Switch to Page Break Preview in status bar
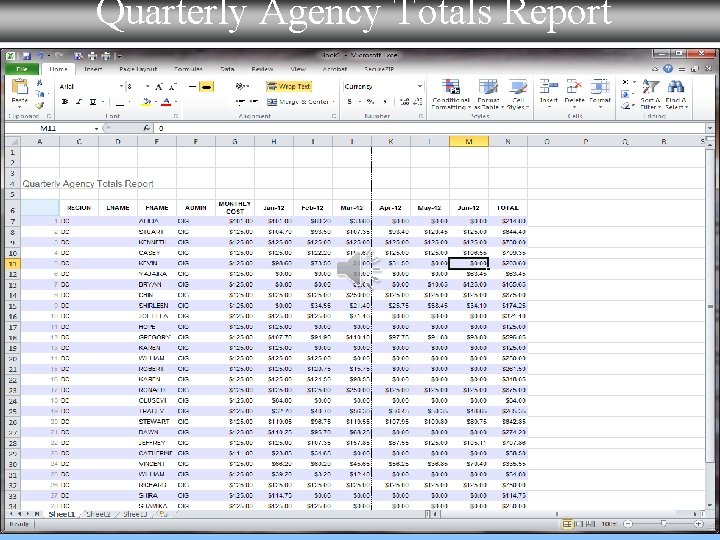Screen dimensions: 720x540 (590, 524)
